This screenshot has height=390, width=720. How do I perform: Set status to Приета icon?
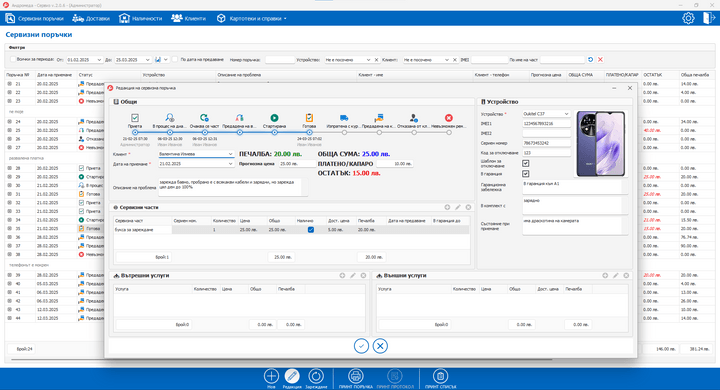pyautogui.click(x=135, y=118)
